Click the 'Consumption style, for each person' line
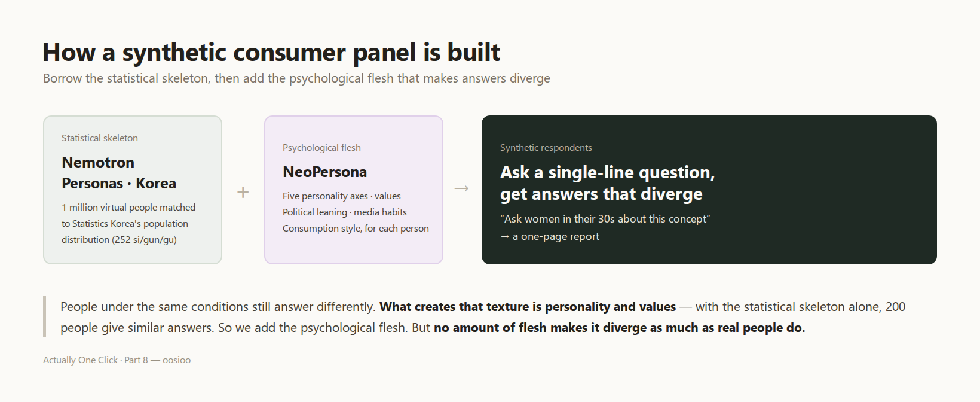This screenshot has width=980, height=402. [x=356, y=228]
